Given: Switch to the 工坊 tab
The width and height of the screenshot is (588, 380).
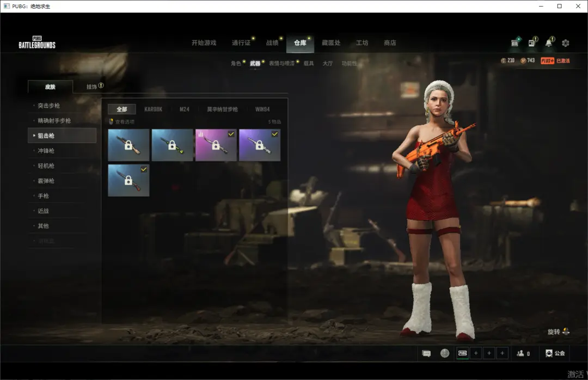Looking at the screenshot, I should pos(362,43).
